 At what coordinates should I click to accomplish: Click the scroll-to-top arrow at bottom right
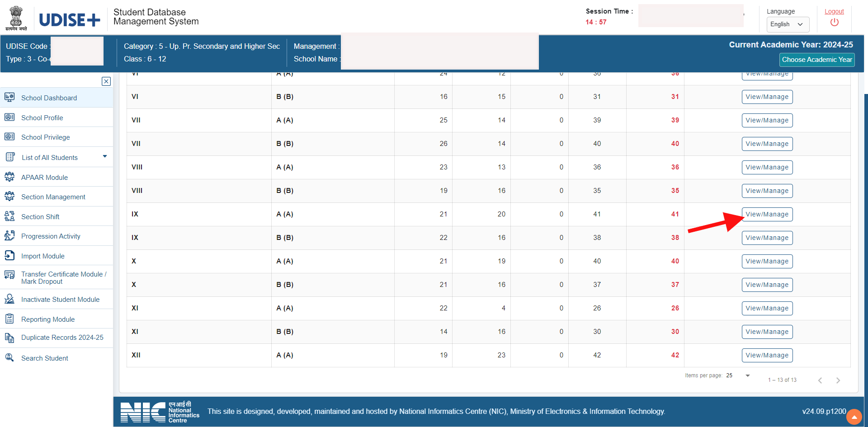[x=854, y=417]
